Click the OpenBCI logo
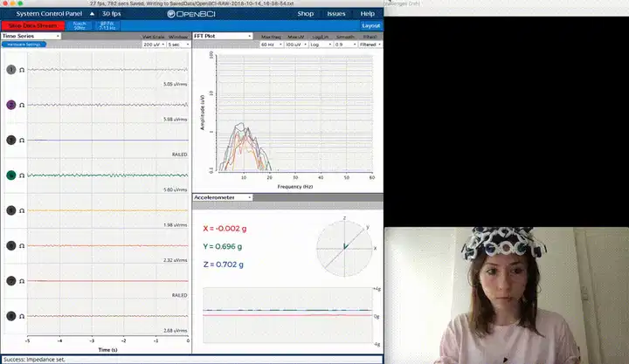 click(x=191, y=14)
